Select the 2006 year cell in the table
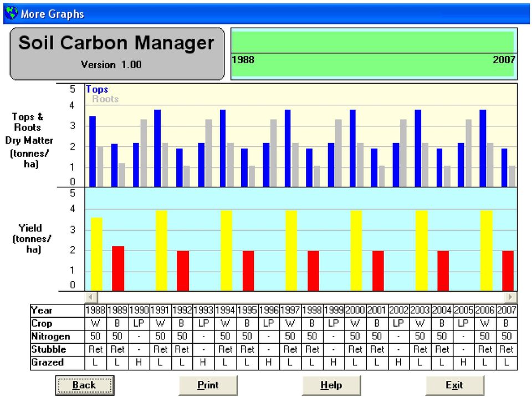Screen dimensions: 532x397 pos(485,311)
